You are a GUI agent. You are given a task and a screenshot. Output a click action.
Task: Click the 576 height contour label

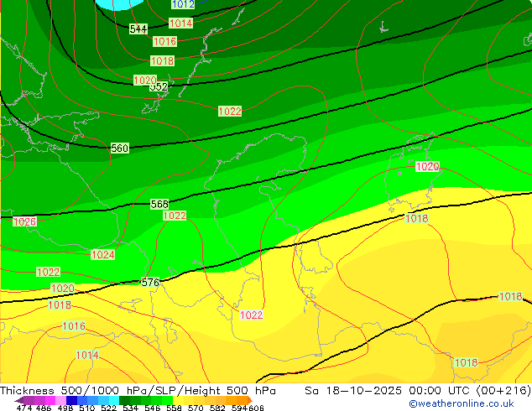point(150,282)
